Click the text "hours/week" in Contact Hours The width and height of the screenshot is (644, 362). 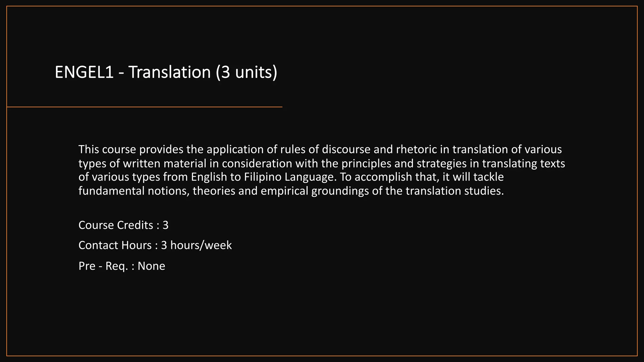point(201,245)
